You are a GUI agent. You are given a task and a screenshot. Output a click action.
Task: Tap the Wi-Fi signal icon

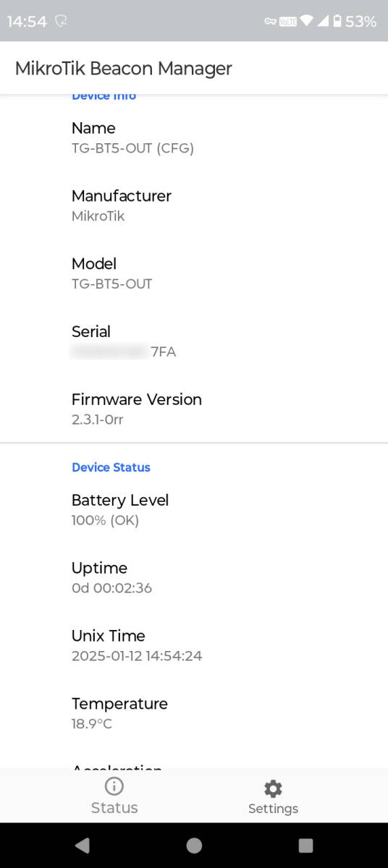point(307,22)
